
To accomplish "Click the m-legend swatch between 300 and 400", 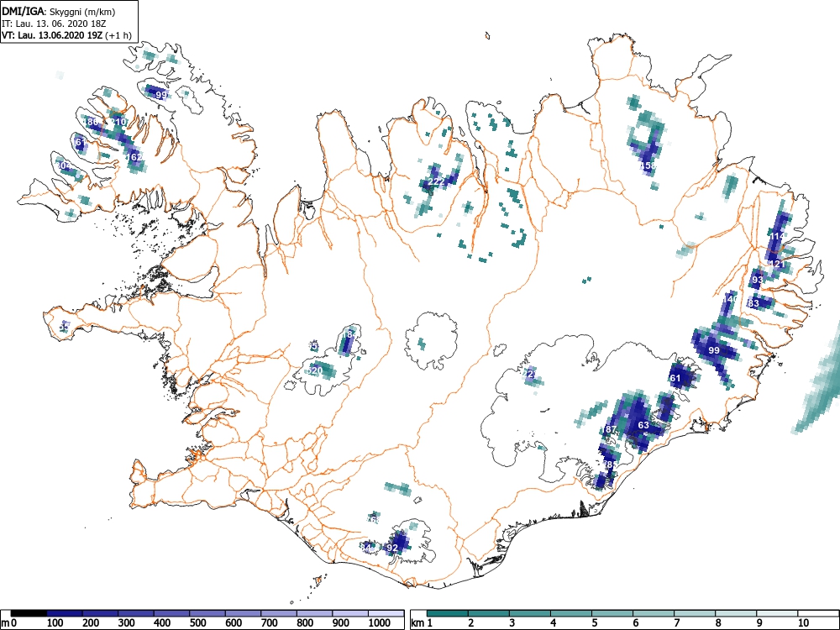I will pos(136,613).
